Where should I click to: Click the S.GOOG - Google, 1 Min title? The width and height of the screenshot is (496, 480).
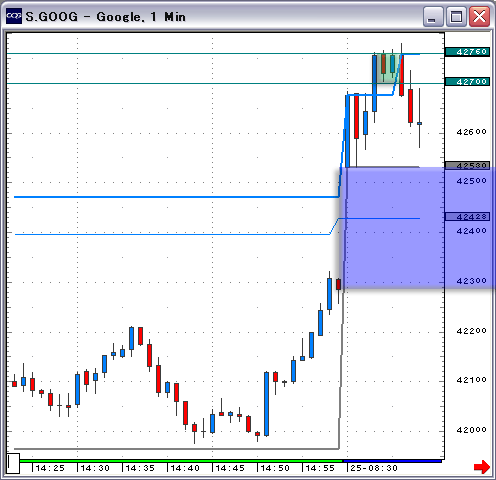105,17
